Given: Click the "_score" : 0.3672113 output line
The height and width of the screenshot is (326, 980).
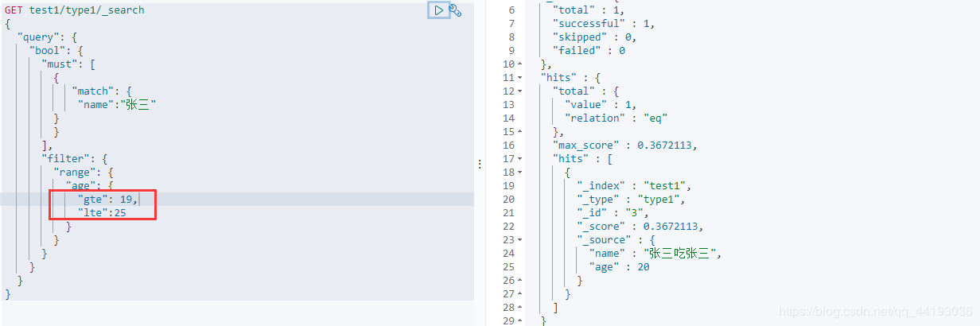Looking at the screenshot, I should (640, 226).
